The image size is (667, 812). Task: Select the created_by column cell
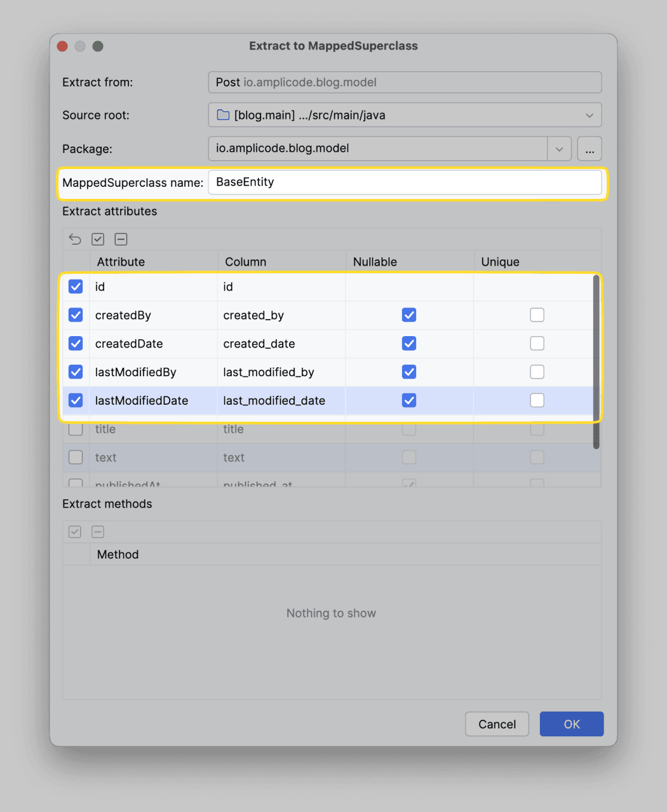click(281, 315)
